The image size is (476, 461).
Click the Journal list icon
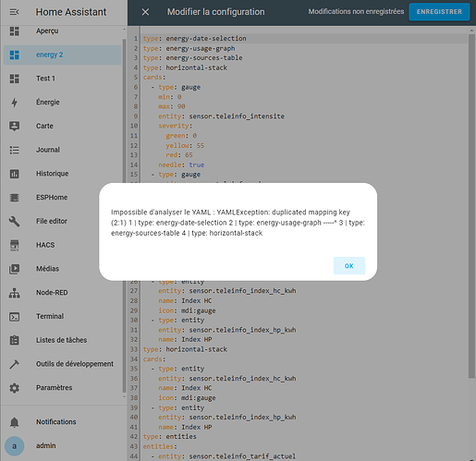click(x=14, y=150)
